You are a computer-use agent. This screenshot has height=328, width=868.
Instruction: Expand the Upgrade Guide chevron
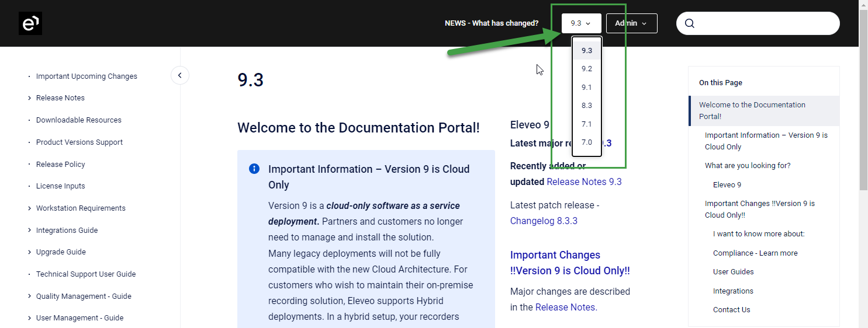(x=29, y=252)
